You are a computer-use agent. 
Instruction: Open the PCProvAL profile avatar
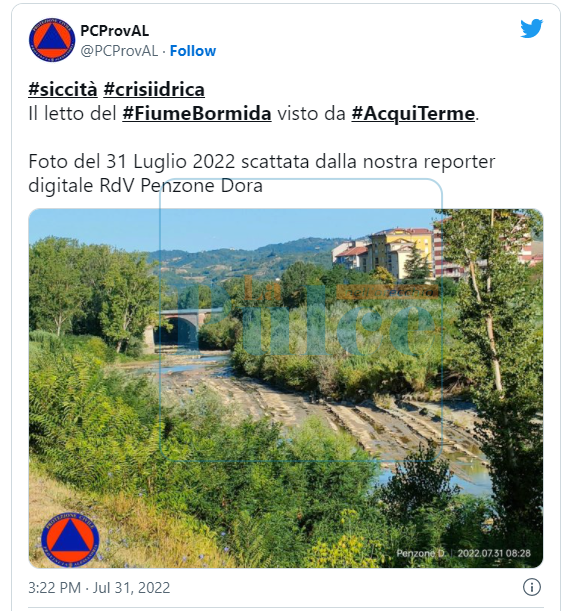pyautogui.click(x=52, y=40)
